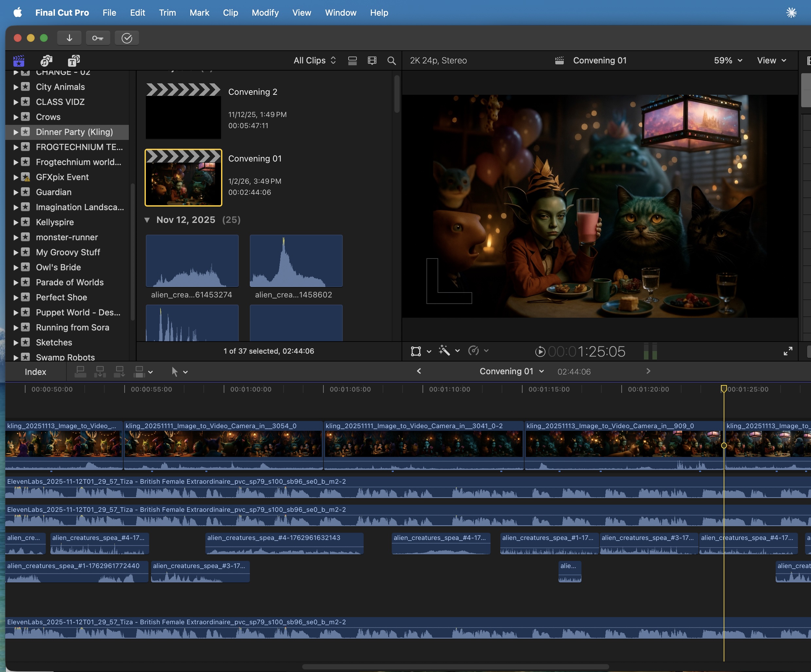Screen dimensions: 811x672
Task: Enter full screen viewer playback
Action: point(788,351)
